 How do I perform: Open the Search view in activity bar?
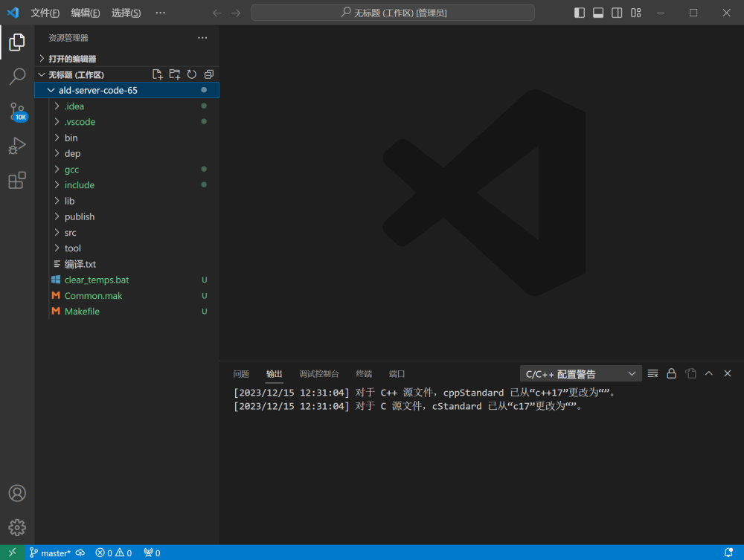pos(17,77)
